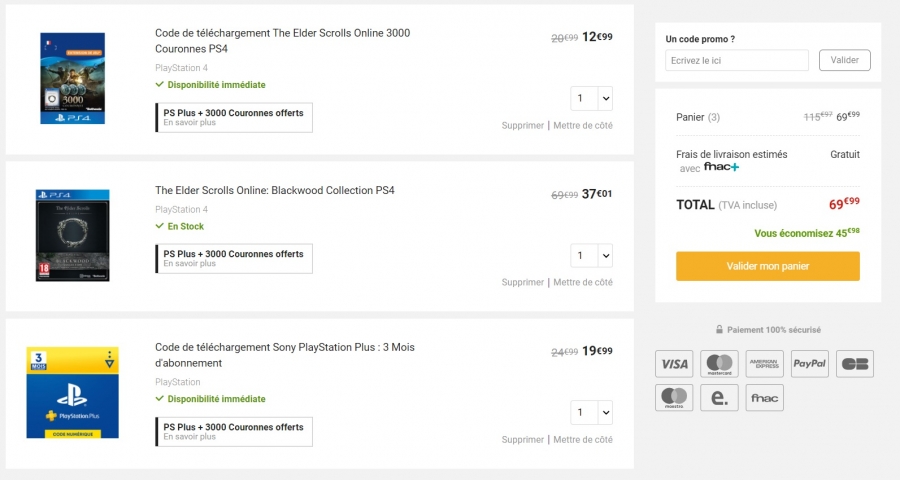Click the red total amount 69€99
Image resolution: width=900 pixels, height=480 pixels.
click(844, 203)
